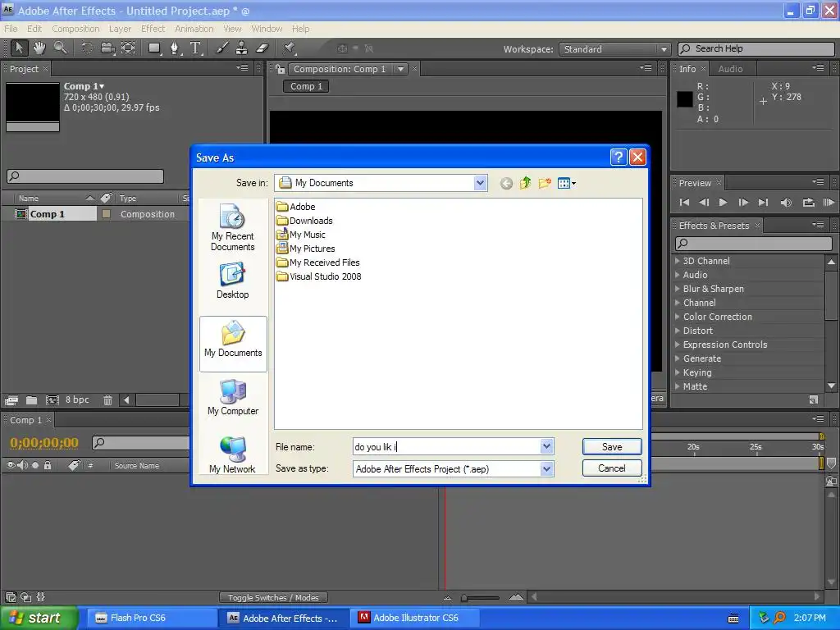Open the My Computer place

[x=232, y=397]
